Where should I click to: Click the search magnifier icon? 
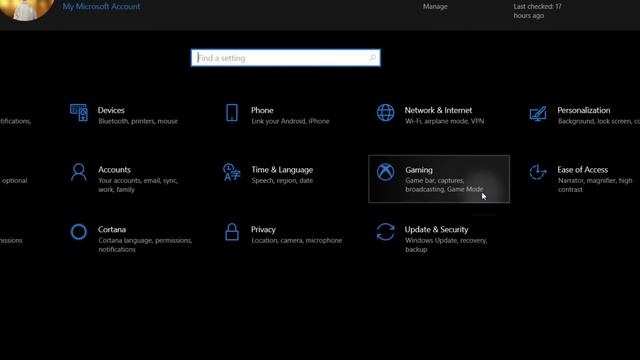click(372, 58)
